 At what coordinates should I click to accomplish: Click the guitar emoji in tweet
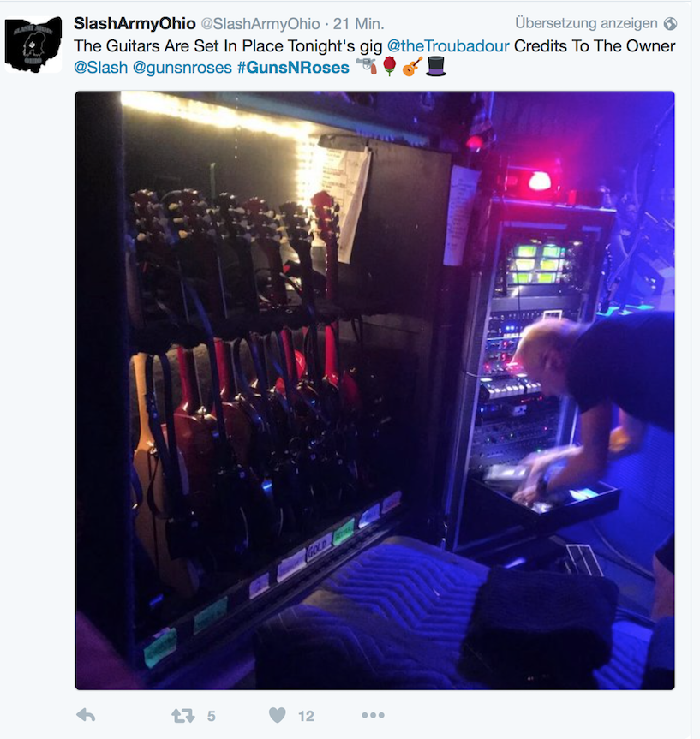tap(412, 67)
